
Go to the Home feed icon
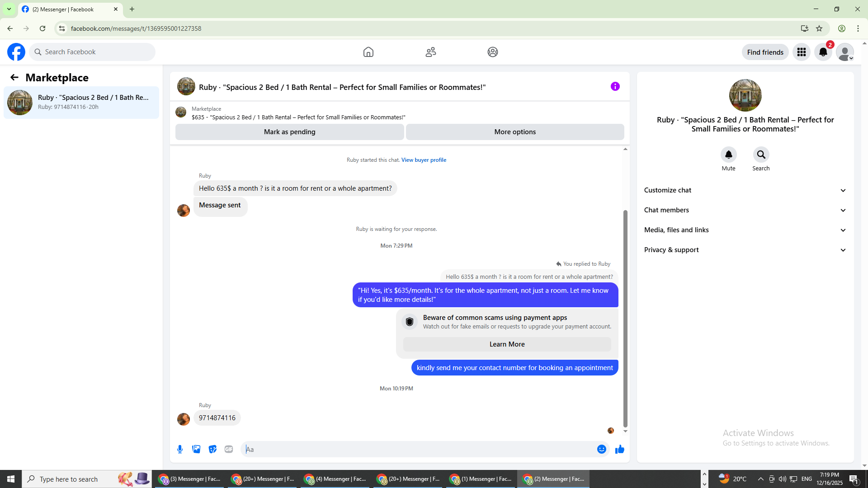click(x=368, y=52)
